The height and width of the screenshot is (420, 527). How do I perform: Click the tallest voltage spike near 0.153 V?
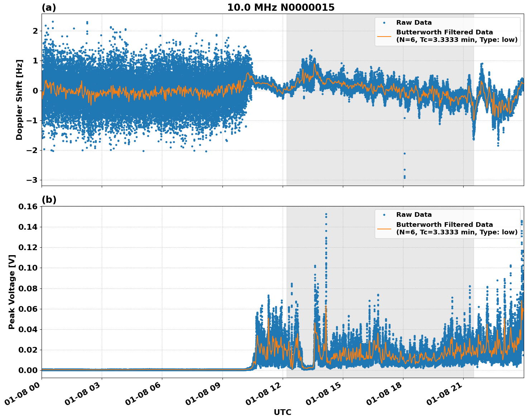(325, 214)
